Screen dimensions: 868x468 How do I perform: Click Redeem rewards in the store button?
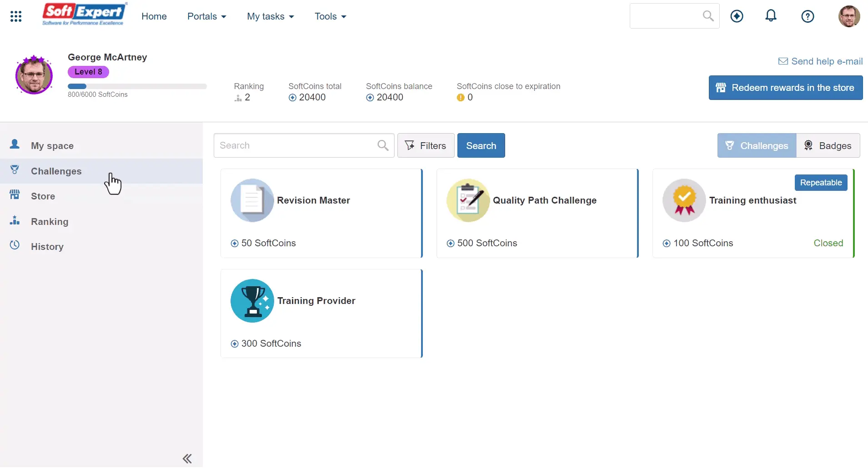point(785,88)
